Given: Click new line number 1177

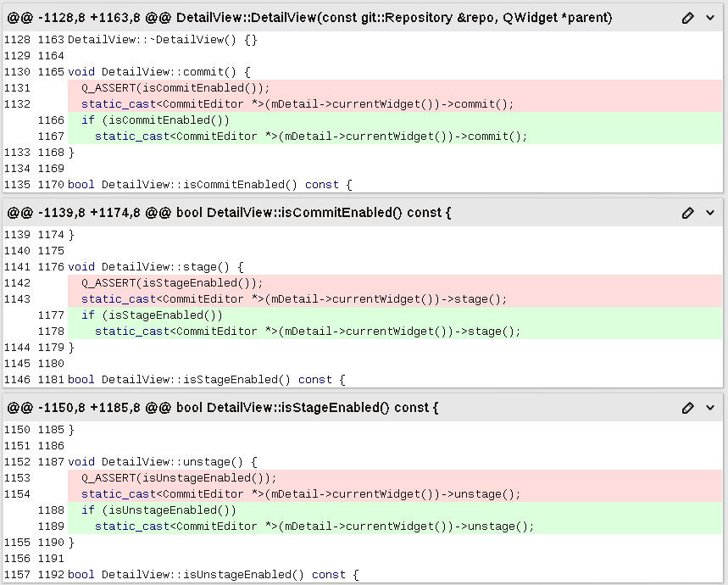Looking at the screenshot, I should pyautogui.click(x=51, y=315).
